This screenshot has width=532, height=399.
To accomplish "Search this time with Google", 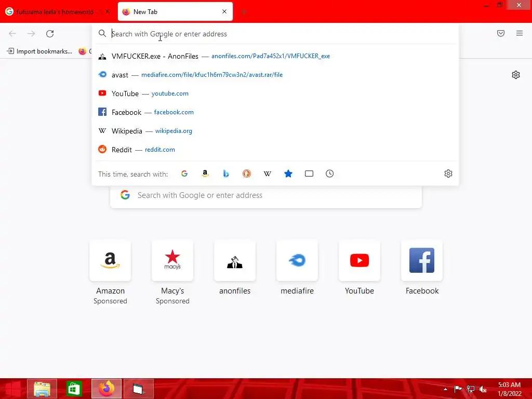I will click(184, 174).
